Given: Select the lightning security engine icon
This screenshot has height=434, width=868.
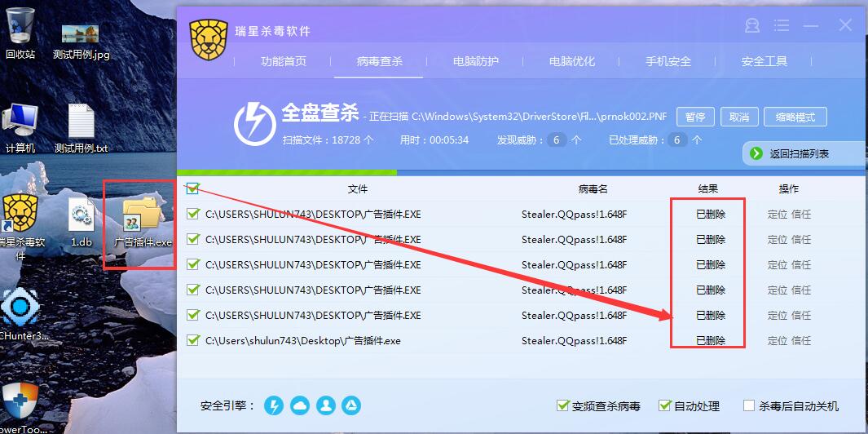Looking at the screenshot, I should pos(274,405).
